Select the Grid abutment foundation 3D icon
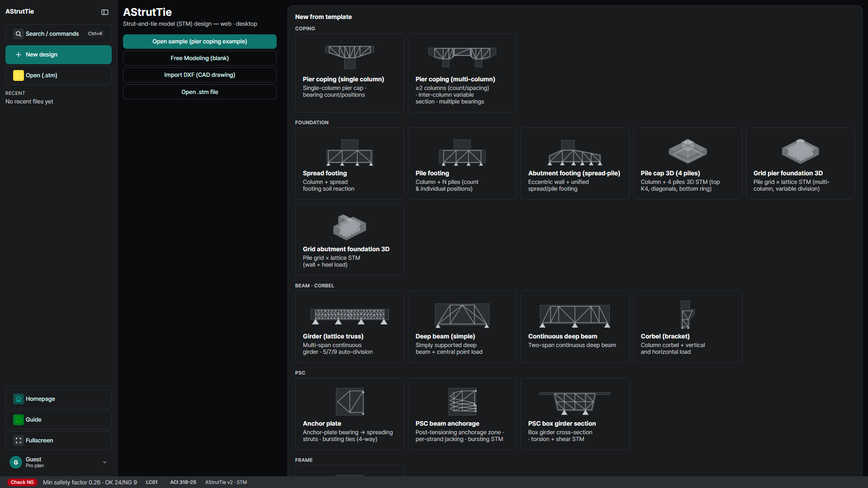868x488 pixels. pos(349,227)
